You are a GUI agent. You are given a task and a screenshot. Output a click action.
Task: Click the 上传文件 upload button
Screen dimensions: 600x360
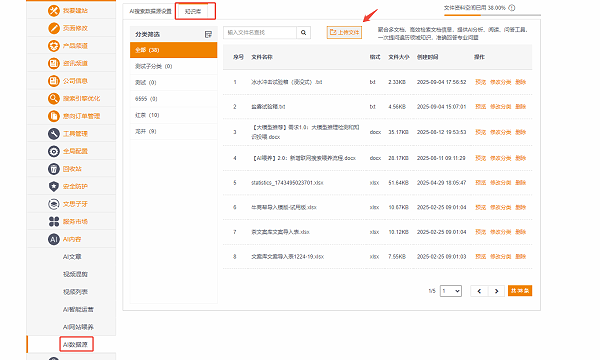(x=344, y=33)
